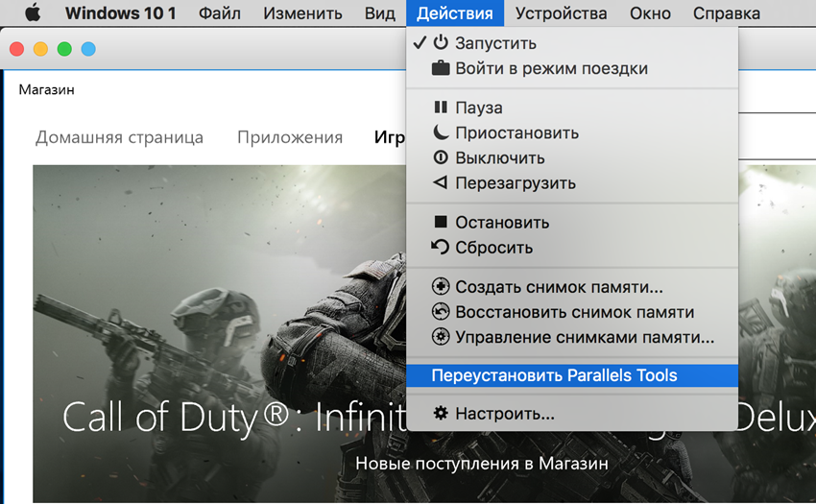Screen dimensions: 816x504
Task: Click the Перезагрузить triangle icon
Action: pos(441,182)
